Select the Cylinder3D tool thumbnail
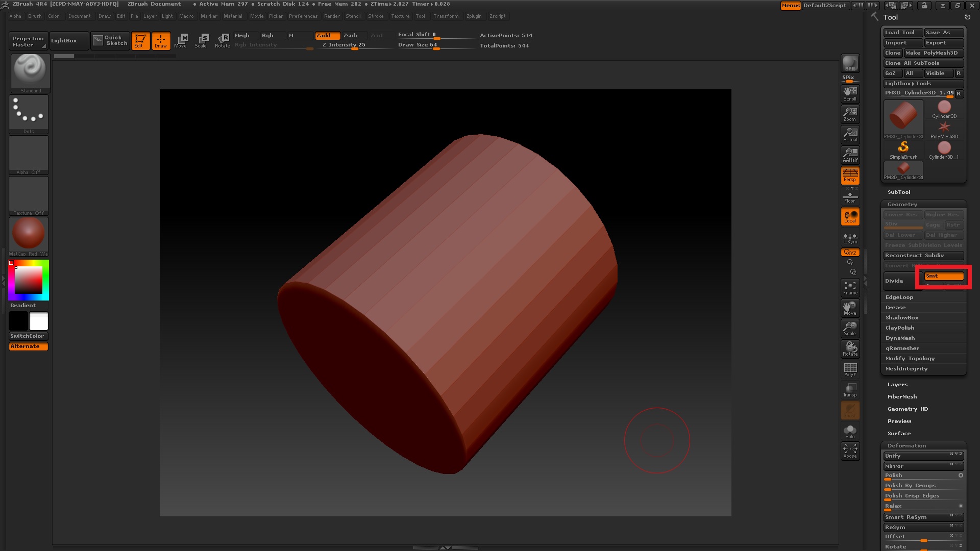The height and width of the screenshot is (551, 980). [x=944, y=109]
